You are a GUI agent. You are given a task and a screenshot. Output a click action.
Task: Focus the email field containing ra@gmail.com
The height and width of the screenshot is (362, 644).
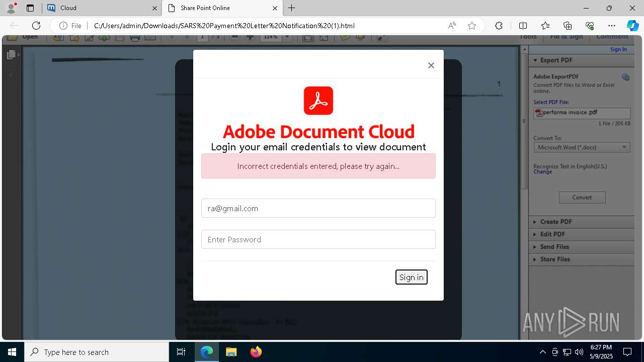(318, 208)
